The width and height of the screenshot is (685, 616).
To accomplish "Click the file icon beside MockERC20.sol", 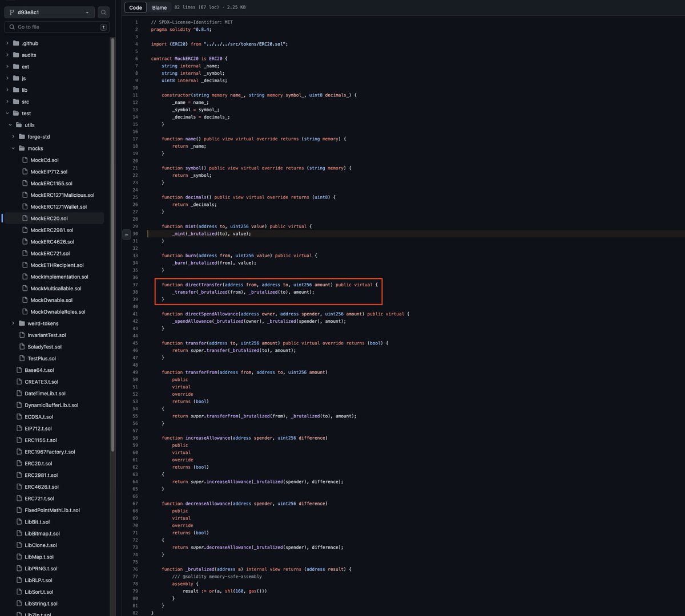I will pyautogui.click(x=25, y=218).
